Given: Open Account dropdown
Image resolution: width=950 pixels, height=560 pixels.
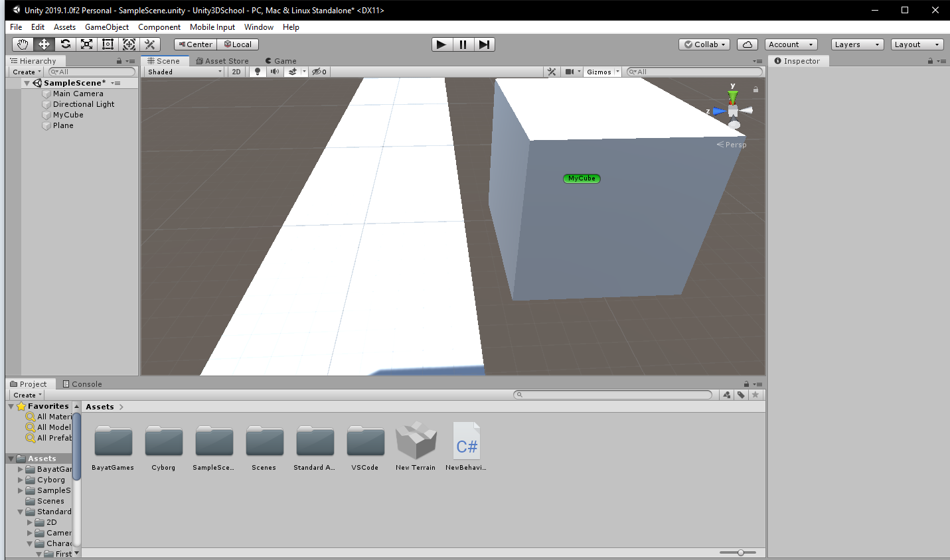Looking at the screenshot, I should click(791, 44).
